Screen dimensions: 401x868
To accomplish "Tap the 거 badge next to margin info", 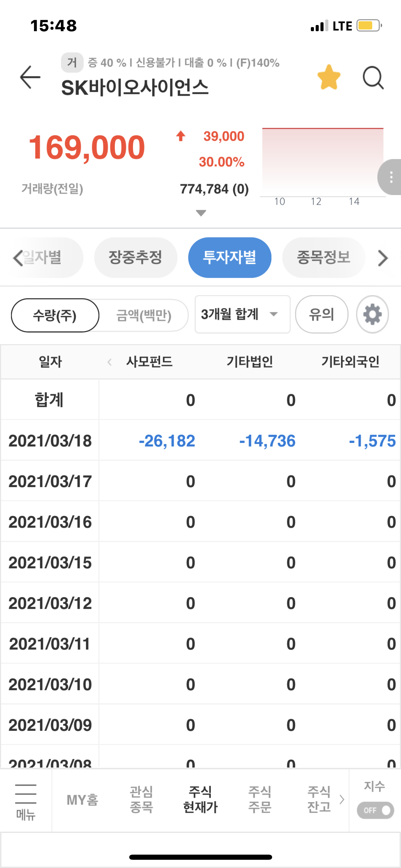I will 72,63.
